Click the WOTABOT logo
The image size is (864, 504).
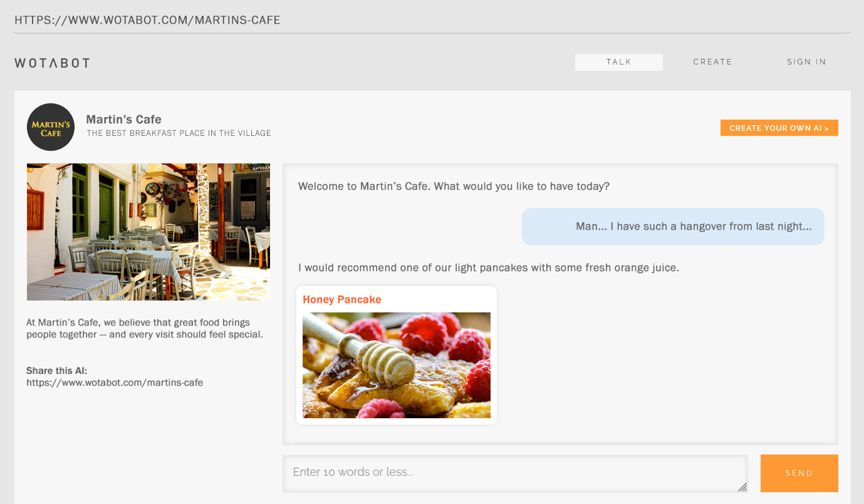(52, 63)
